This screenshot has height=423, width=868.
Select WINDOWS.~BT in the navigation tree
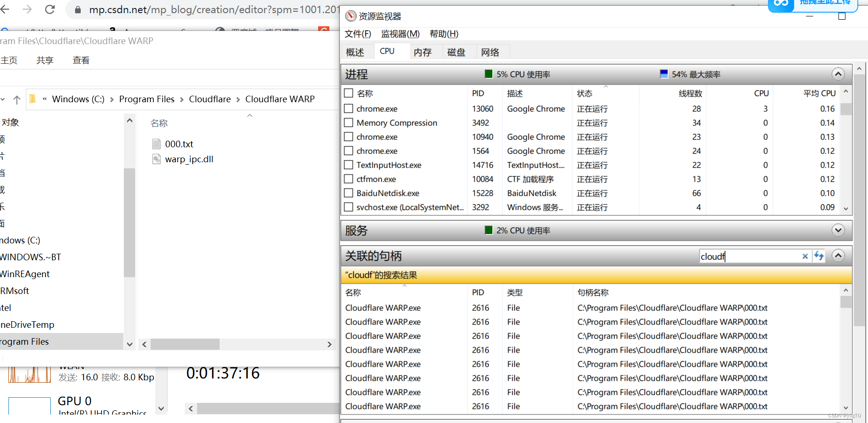tap(30, 257)
